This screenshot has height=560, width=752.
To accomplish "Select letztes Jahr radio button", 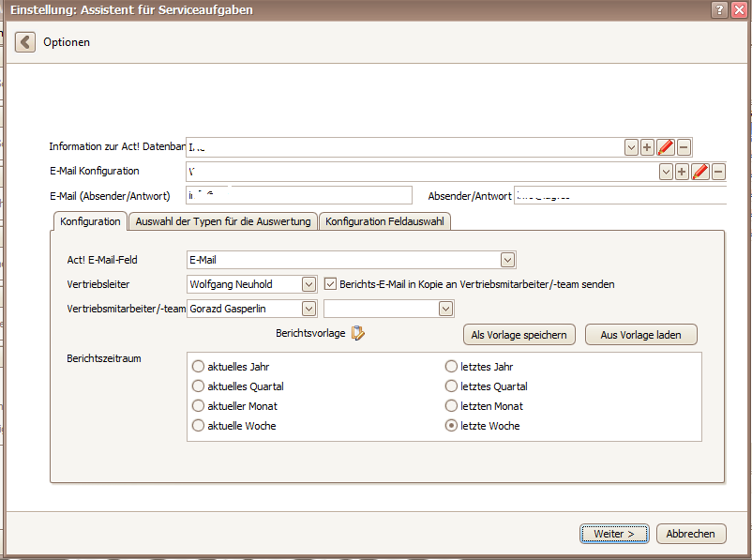I will tap(451, 367).
